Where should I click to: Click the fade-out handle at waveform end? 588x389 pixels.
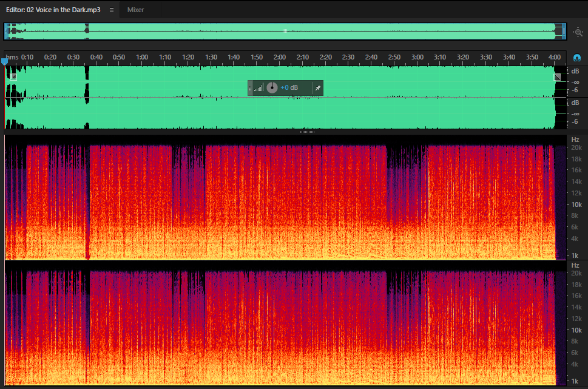tap(557, 77)
